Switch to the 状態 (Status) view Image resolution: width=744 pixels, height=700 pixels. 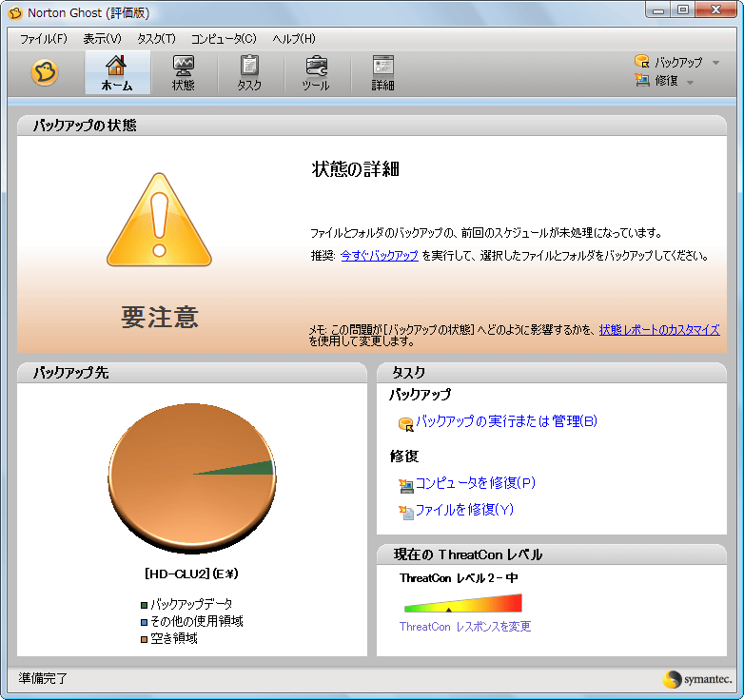coord(184,72)
